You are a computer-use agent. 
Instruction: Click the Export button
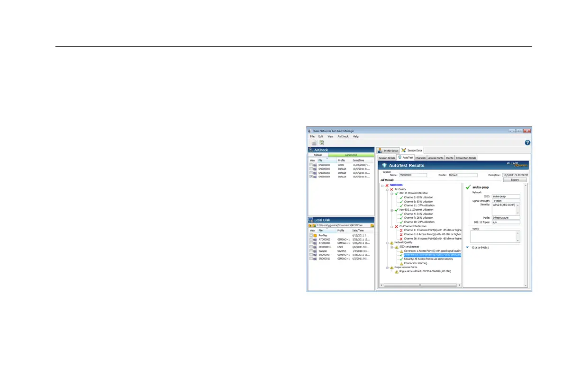pyautogui.click(x=515, y=180)
